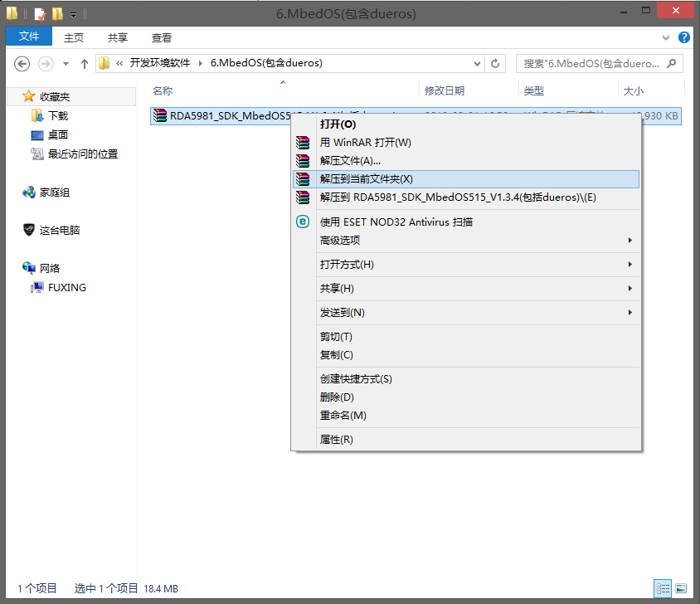Choose 删除(D) from context menu
The image size is (700, 604).
point(466,397)
